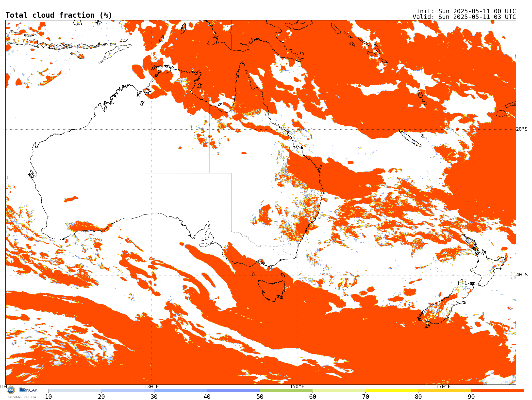This screenshot has width=532, height=400.
Task: Click the 20°S latitude label
Action: (x=522, y=129)
